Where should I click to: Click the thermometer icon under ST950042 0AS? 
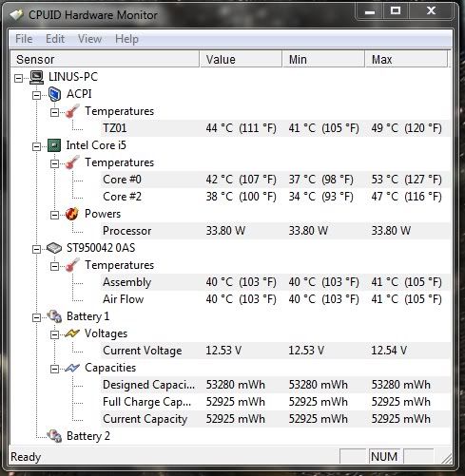pos(72,265)
